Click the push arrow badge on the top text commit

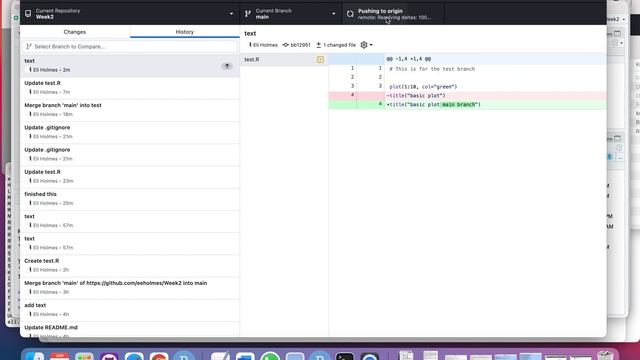227,66
